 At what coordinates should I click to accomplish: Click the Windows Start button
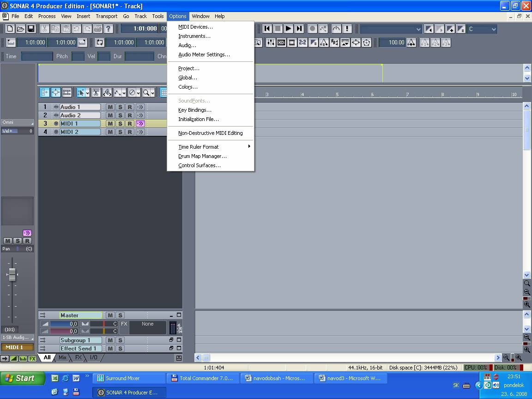point(22,378)
